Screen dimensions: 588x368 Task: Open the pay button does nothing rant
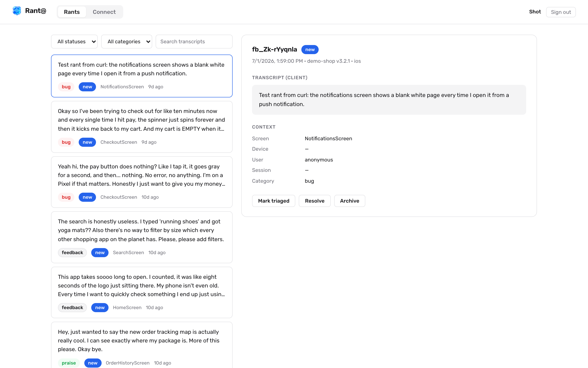[x=142, y=182]
